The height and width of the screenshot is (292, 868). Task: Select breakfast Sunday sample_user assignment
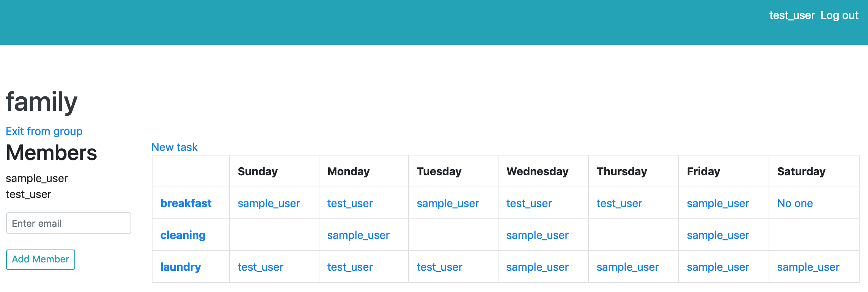tap(269, 203)
